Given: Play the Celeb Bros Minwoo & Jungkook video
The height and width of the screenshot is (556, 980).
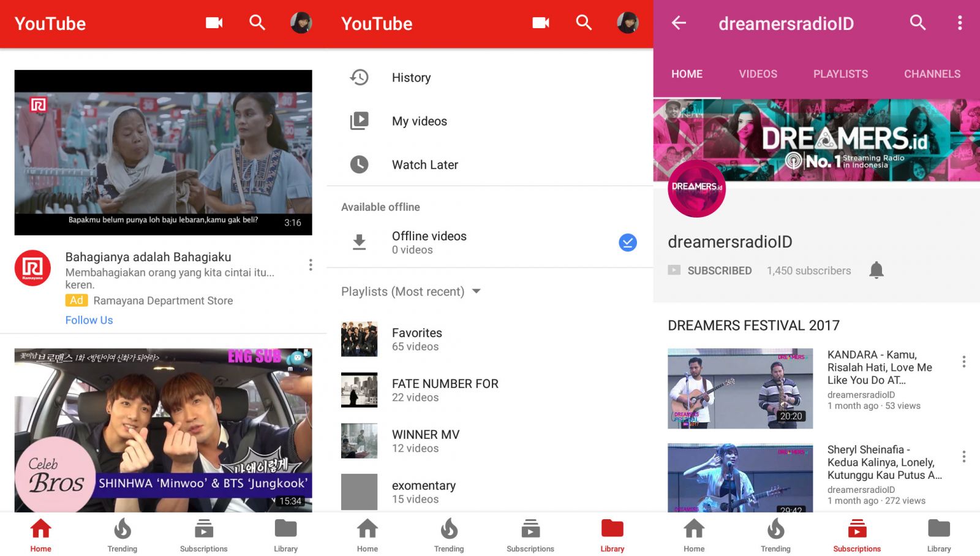Looking at the screenshot, I should click(x=163, y=430).
